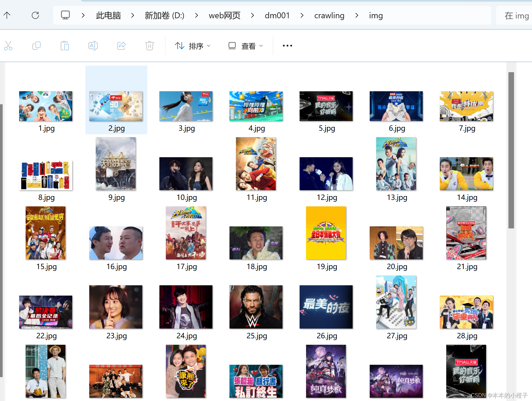532x401 pixels.
Task: Click the vertical scrollbar thumb
Action: click(x=511, y=150)
